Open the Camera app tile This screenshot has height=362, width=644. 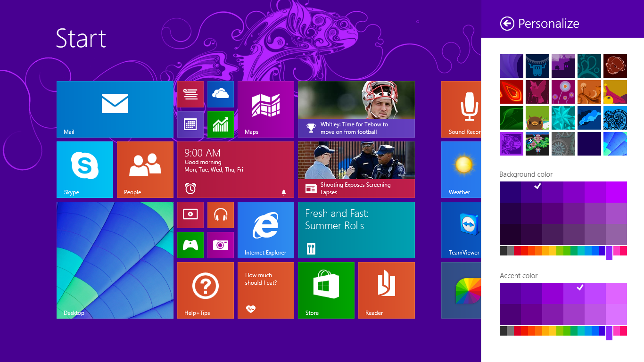[220, 245]
